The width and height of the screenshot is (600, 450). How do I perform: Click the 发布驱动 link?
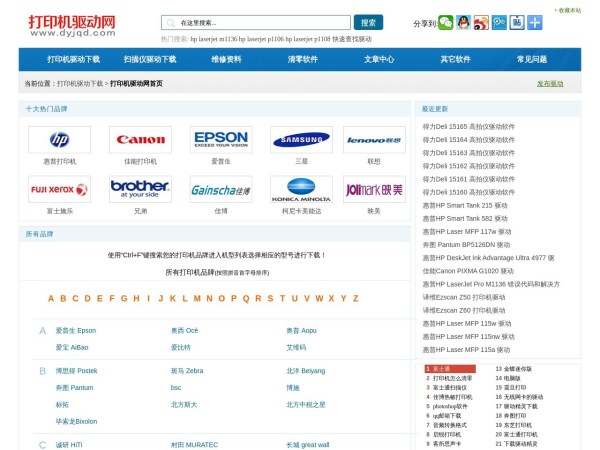(550, 84)
